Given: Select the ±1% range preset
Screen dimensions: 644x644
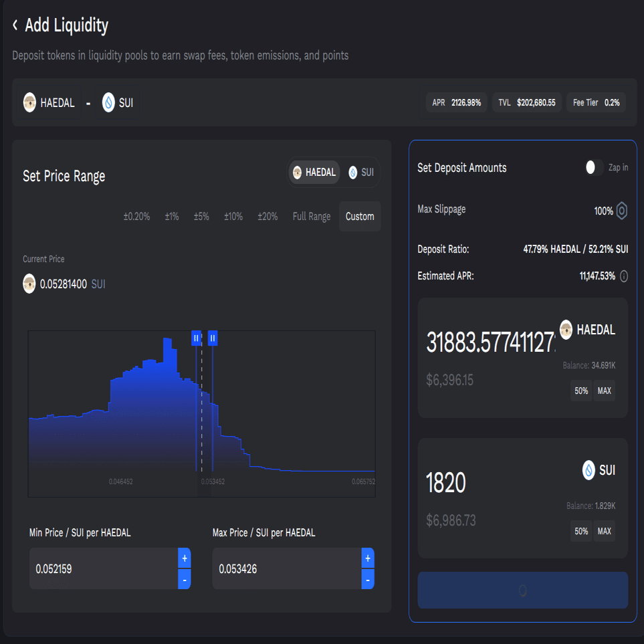Looking at the screenshot, I should (x=172, y=217).
